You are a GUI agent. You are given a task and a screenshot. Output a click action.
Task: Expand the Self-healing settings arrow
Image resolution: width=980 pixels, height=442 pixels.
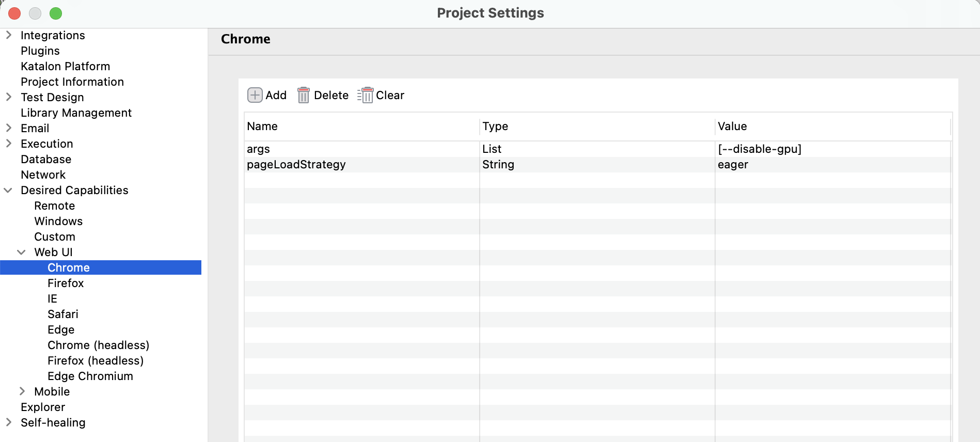(x=9, y=422)
